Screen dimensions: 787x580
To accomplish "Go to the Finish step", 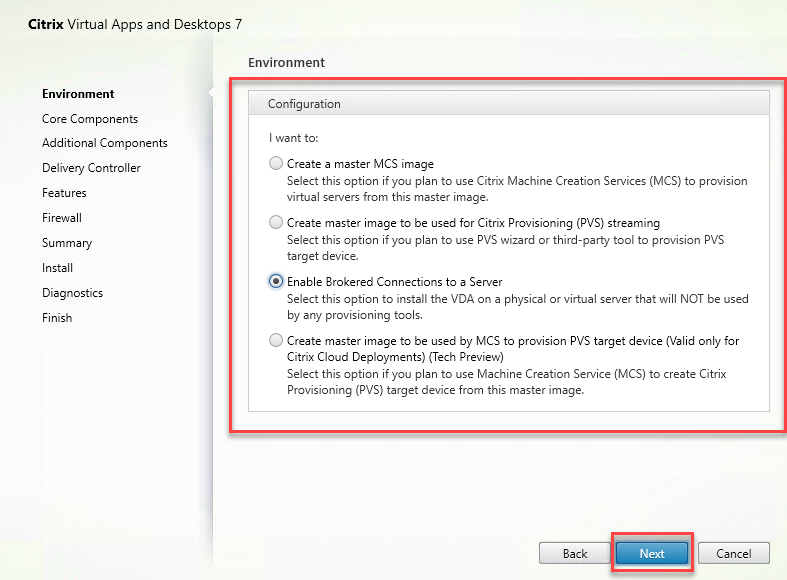I will [57, 318].
